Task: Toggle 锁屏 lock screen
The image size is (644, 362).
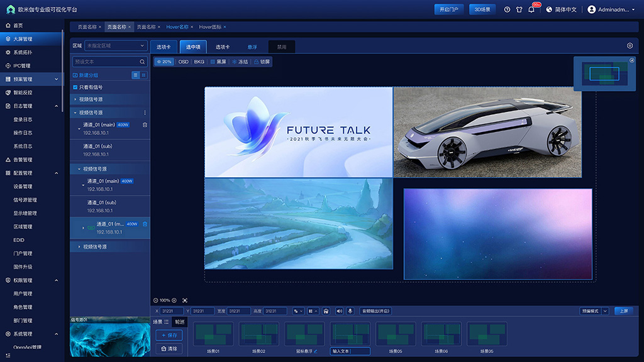Action: tap(262, 62)
